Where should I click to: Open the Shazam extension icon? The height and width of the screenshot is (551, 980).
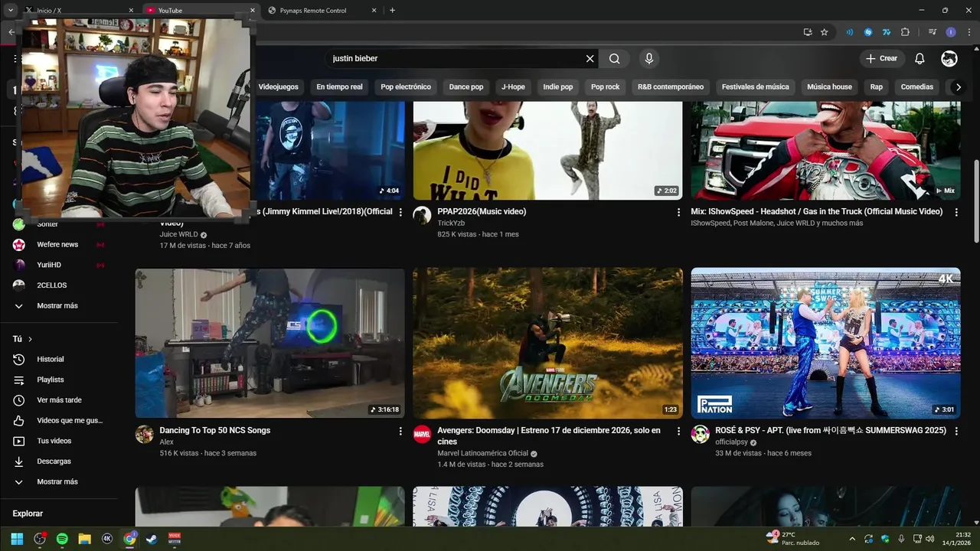coord(868,32)
